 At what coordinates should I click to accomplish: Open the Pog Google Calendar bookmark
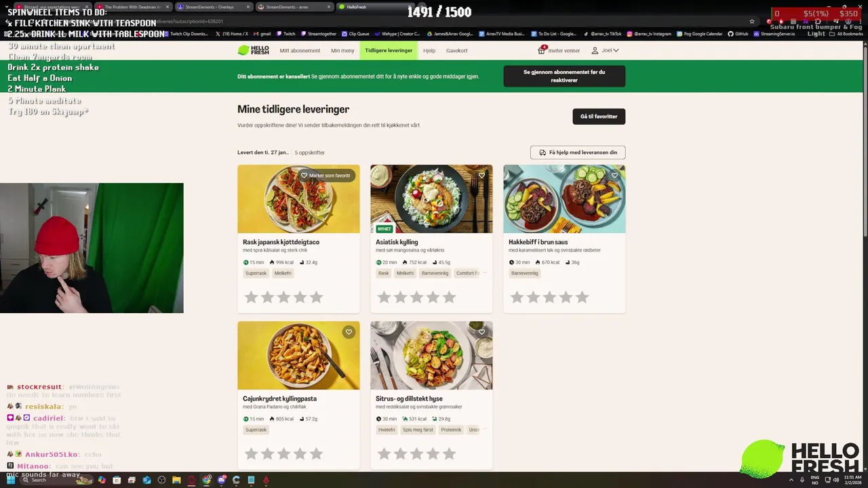click(698, 33)
